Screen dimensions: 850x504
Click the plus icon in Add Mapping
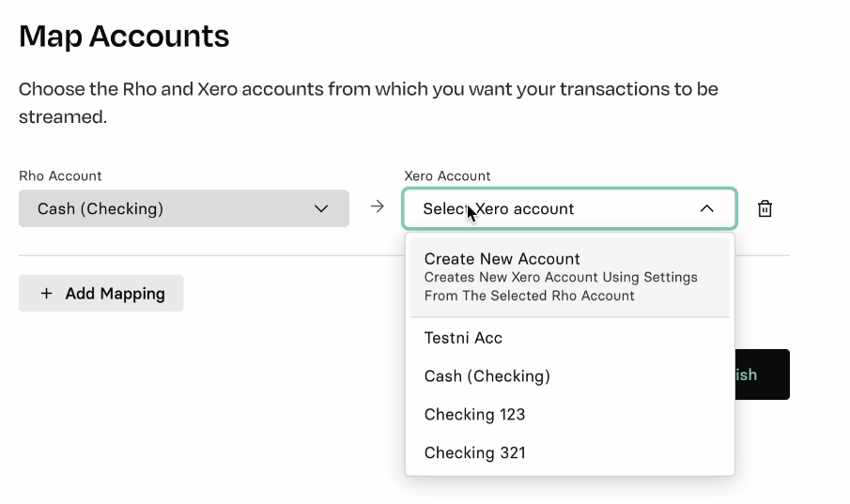coord(47,293)
